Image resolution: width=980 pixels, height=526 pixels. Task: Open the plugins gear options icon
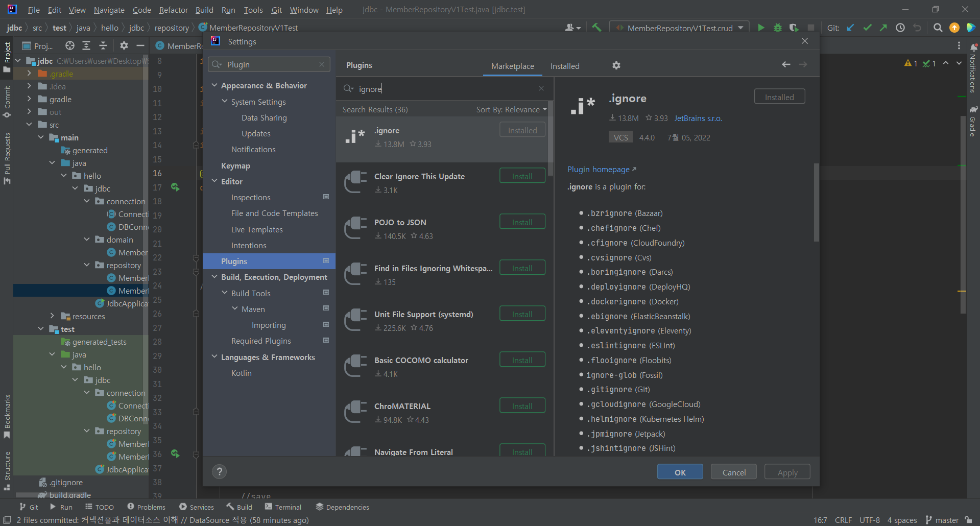click(x=616, y=65)
